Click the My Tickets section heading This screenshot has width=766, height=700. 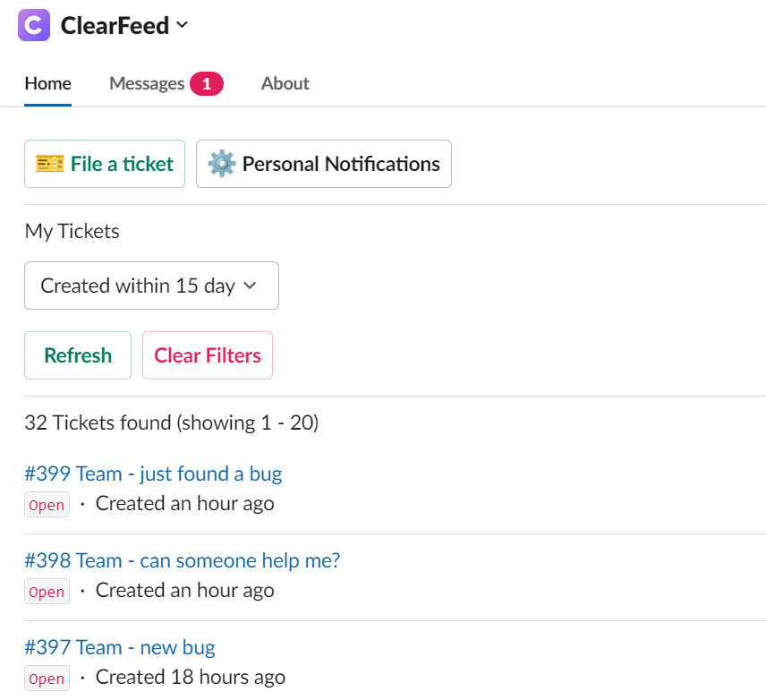[72, 231]
